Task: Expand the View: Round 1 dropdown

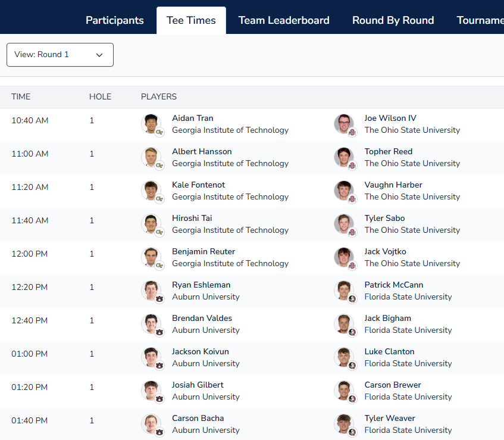Action: click(60, 55)
